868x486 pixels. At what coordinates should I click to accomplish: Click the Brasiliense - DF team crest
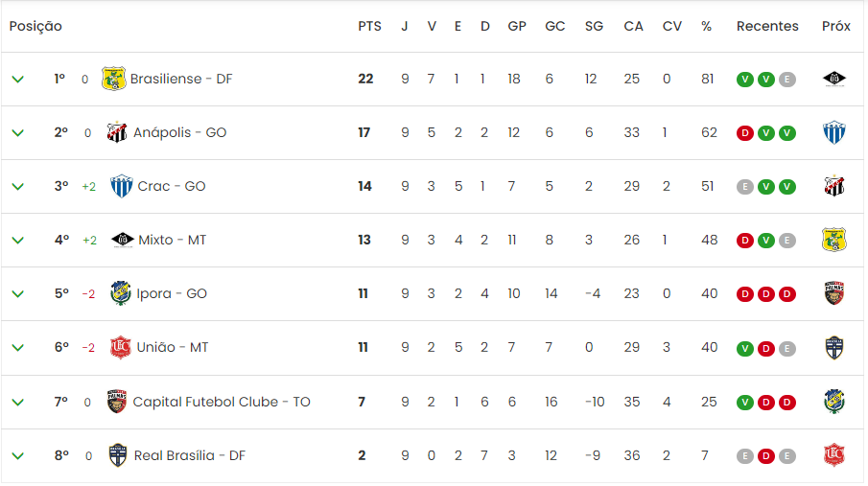pos(113,79)
